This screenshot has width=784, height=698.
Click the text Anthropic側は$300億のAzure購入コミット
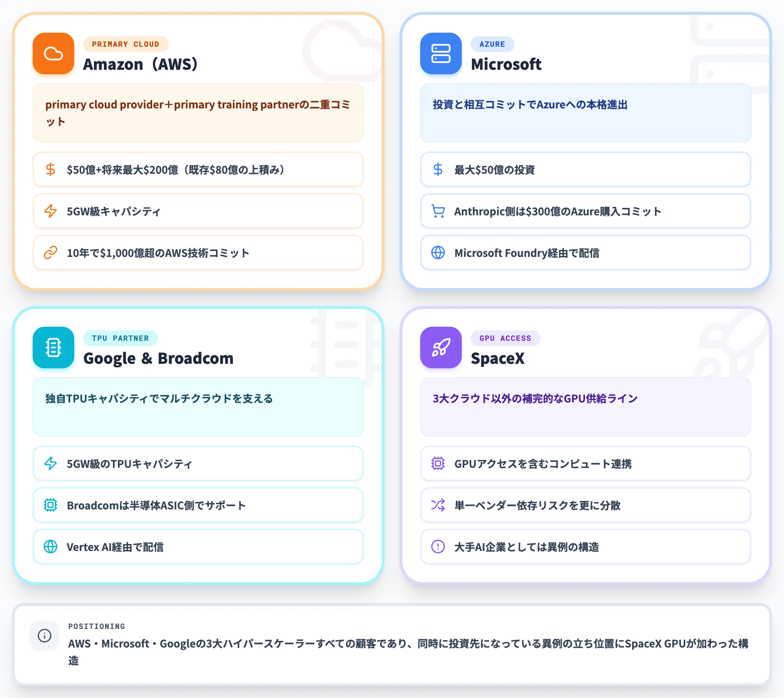pyautogui.click(x=558, y=211)
